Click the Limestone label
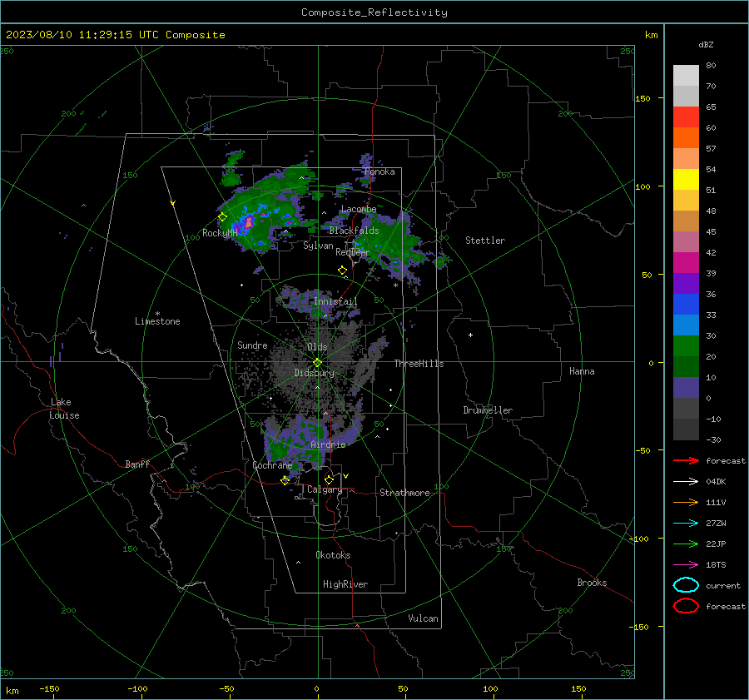Image resolution: width=749 pixels, height=700 pixels. point(157,321)
